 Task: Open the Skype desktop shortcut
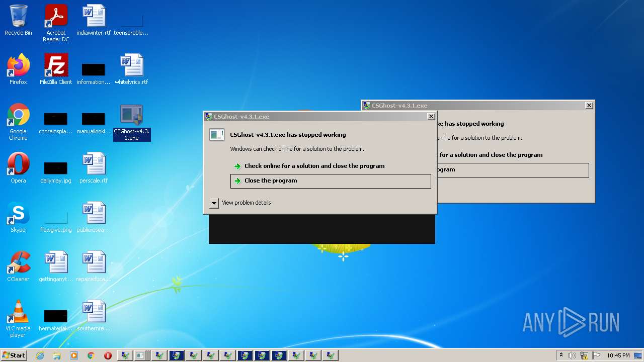click(x=18, y=217)
